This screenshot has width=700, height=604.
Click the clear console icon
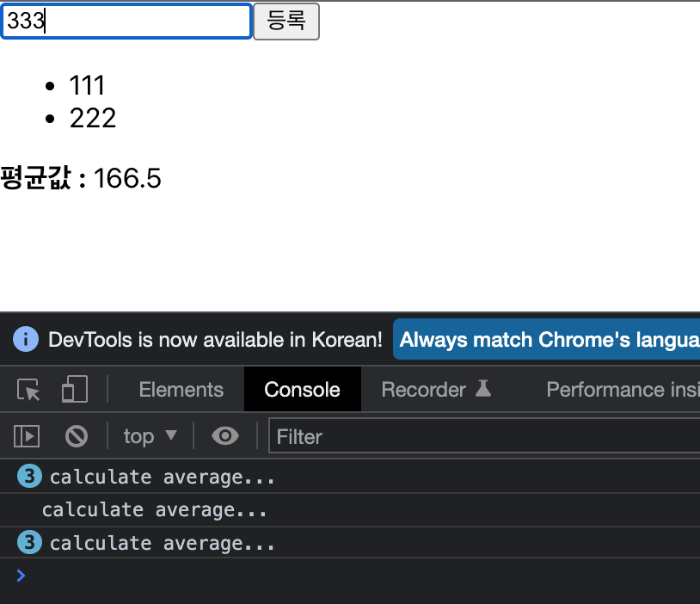76,436
